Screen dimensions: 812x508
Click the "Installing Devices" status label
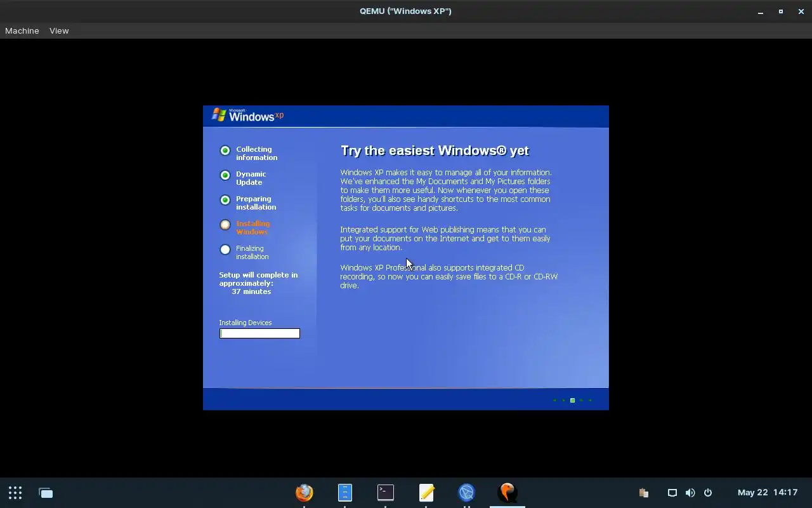tap(246, 323)
